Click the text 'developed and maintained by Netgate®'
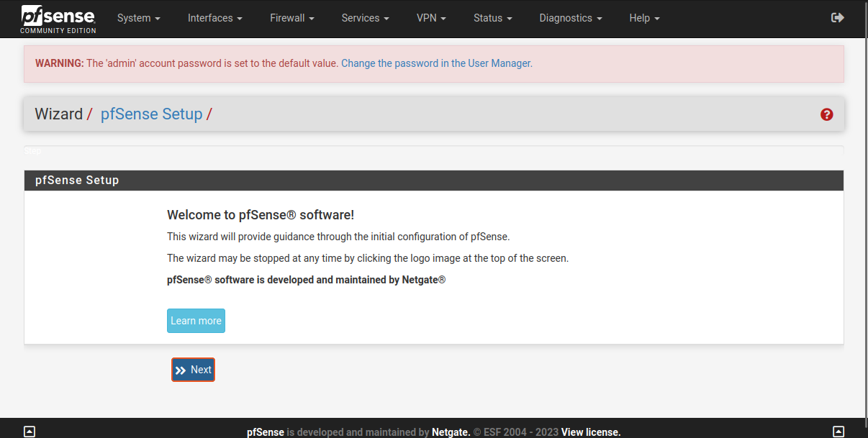 (x=356, y=280)
